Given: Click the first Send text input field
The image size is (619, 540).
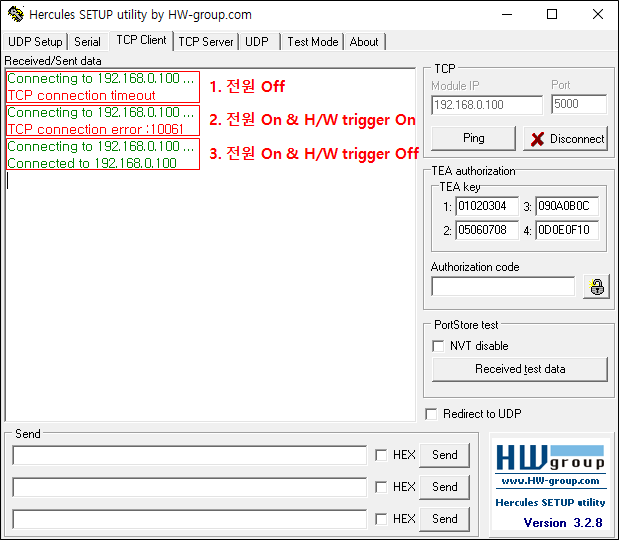Looking at the screenshot, I should coord(189,455).
